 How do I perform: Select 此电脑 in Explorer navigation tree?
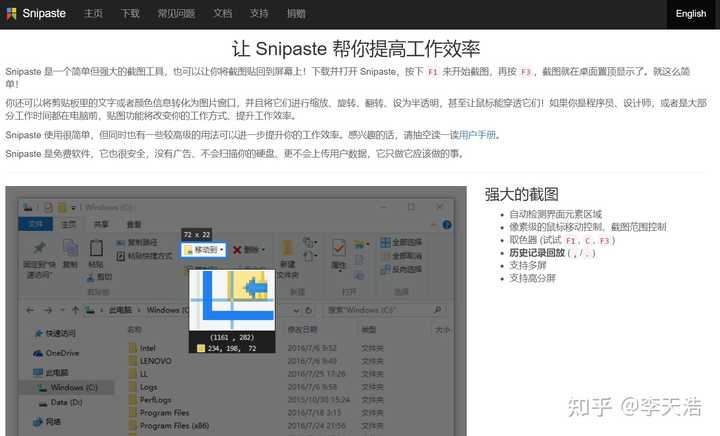[51, 372]
